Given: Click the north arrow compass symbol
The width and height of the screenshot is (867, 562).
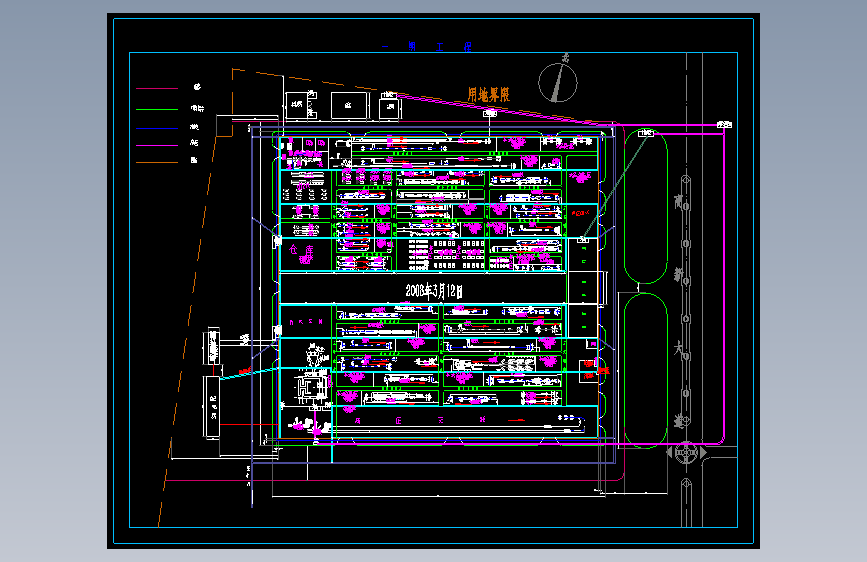Looking at the screenshot, I should point(558,81).
